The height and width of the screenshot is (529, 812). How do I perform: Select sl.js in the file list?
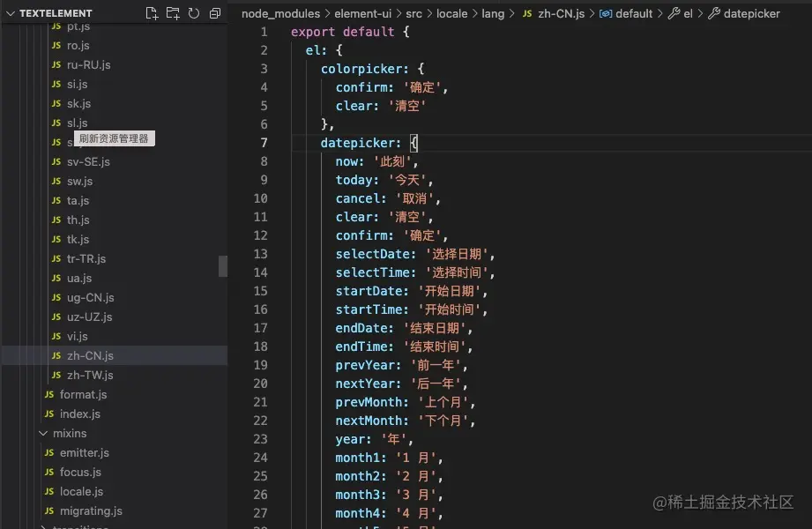pos(77,123)
